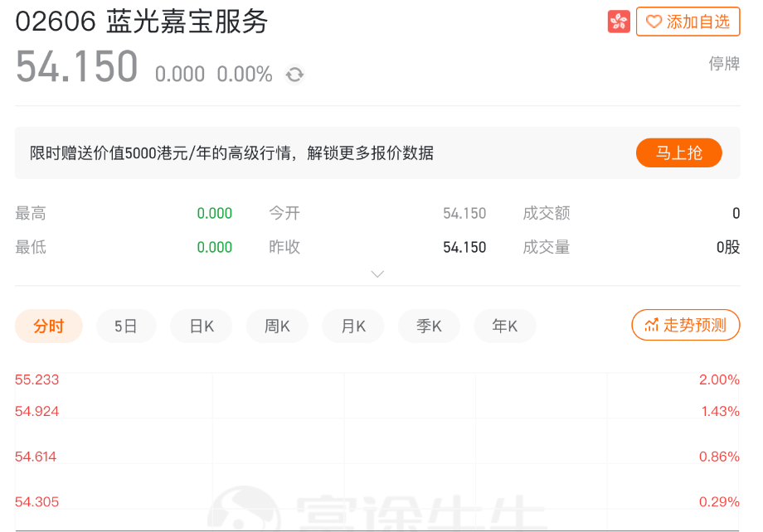Click the 成交量 label
The image size is (763, 532).
click(x=546, y=247)
